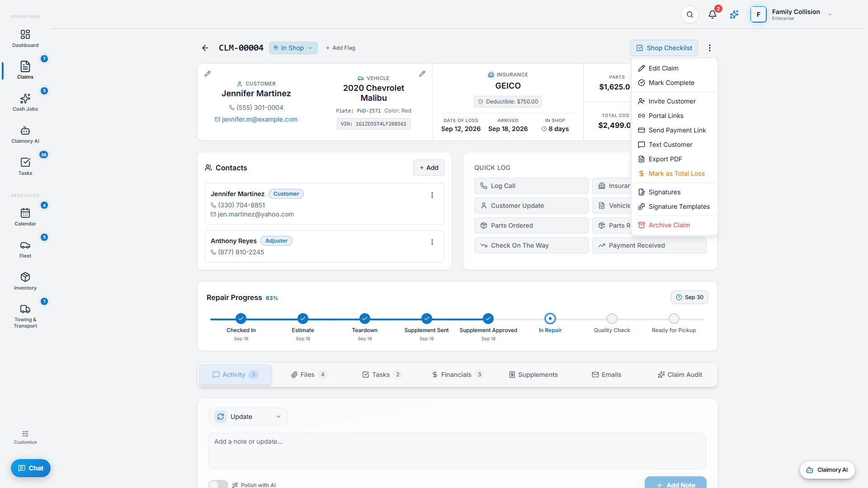
Task: Open options for Anthony Reyes contact
Action: 432,242
